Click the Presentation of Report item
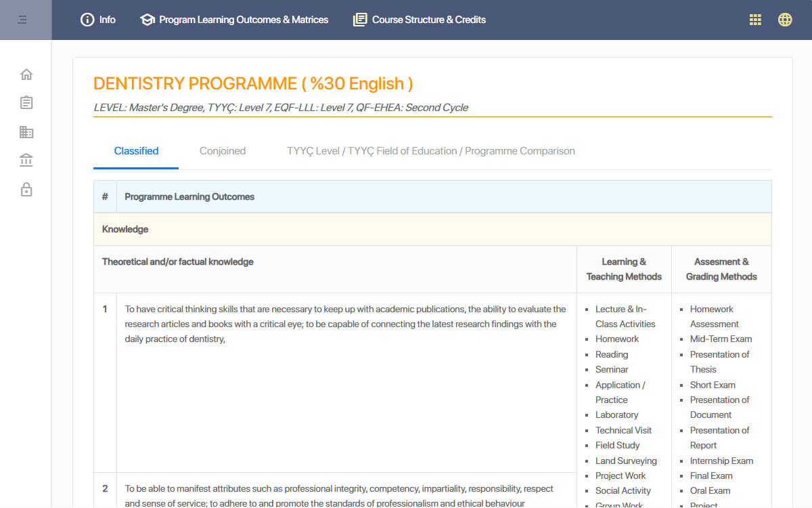Screen dimensions: 812x508 pos(720,438)
